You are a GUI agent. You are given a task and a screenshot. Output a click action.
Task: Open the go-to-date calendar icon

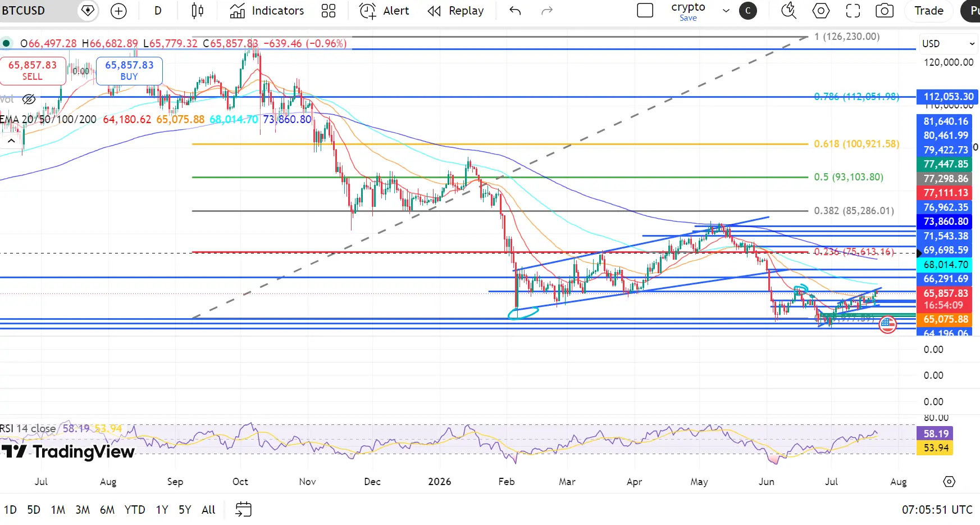(243, 510)
